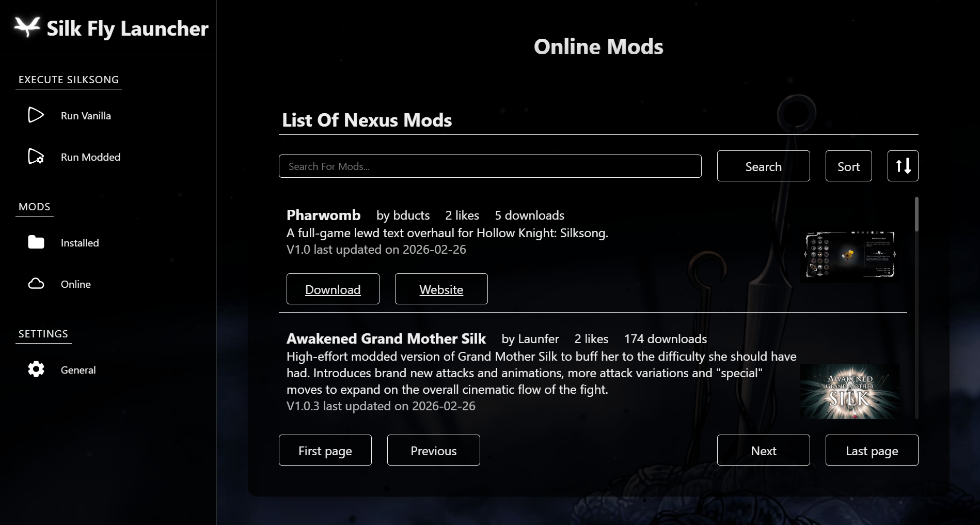Jump to the Last page
This screenshot has height=525, width=980.
click(x=872, y=450)
